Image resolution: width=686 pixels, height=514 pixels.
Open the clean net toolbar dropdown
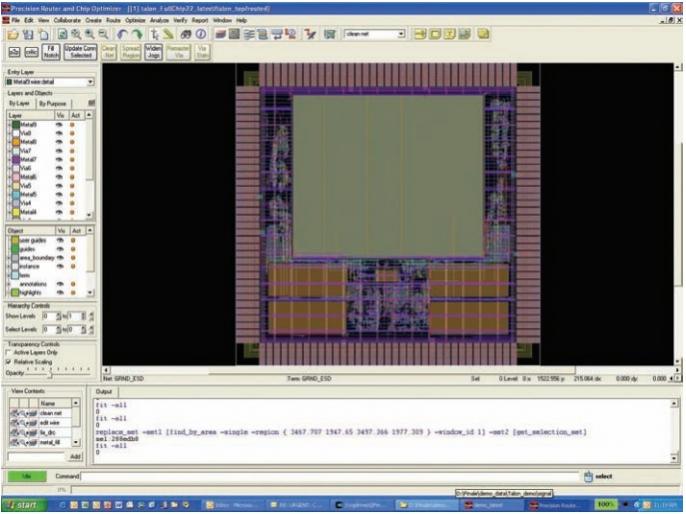pos(401,34)
